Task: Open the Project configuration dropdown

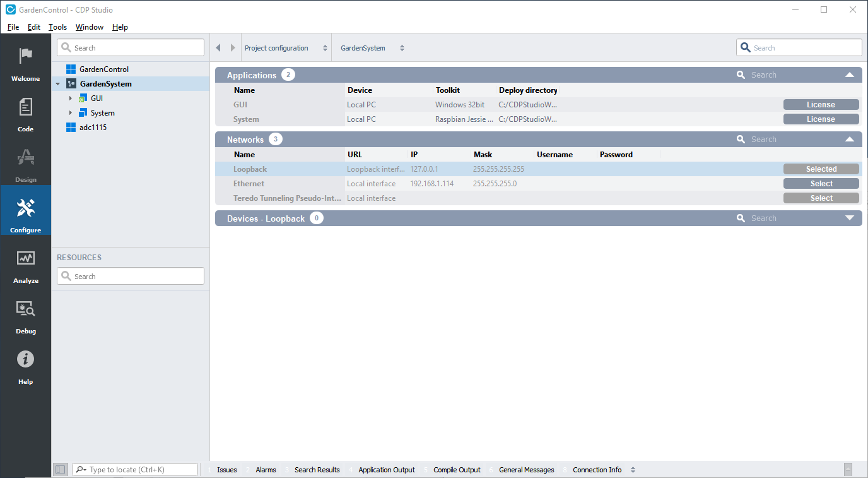Action: tap(286, 48)
